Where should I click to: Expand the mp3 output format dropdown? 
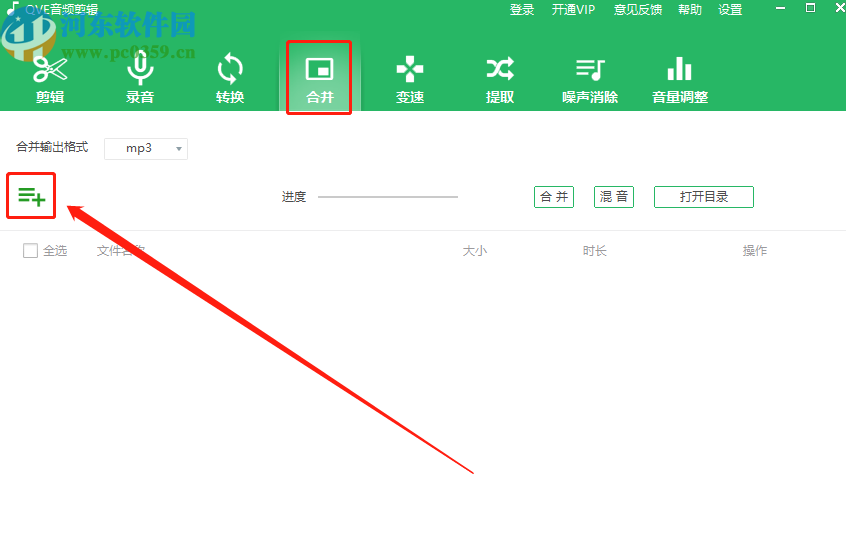[146, 148]
